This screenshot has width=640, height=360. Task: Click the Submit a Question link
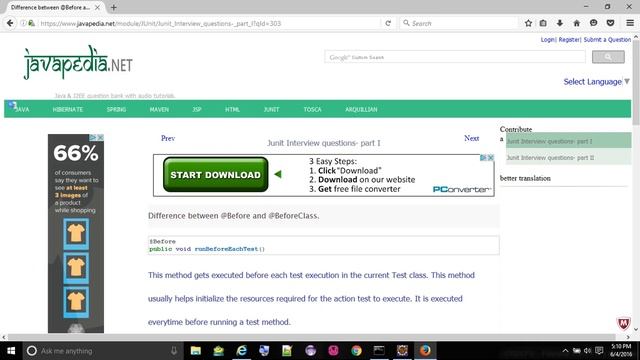click(607, 40)
